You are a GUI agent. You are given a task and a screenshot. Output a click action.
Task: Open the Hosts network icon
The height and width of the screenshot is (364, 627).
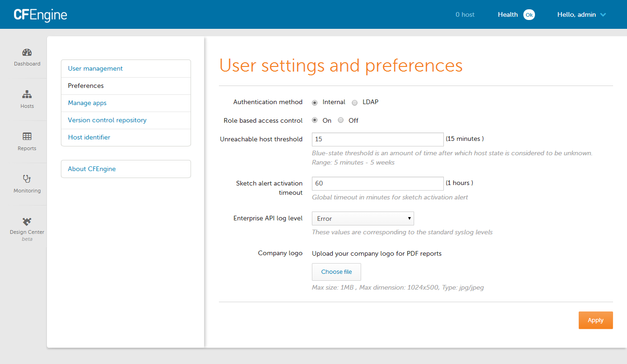[27, 95]
